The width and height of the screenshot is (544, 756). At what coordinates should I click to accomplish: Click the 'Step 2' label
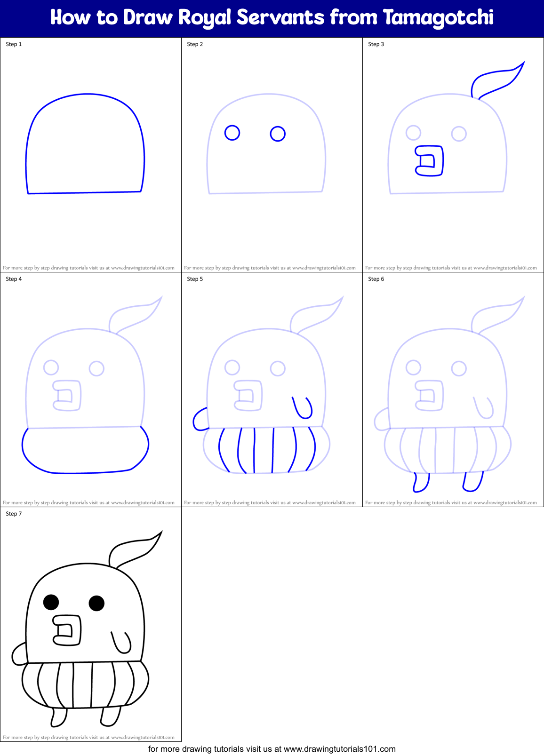pyautogui.click(x=195, y=44)
